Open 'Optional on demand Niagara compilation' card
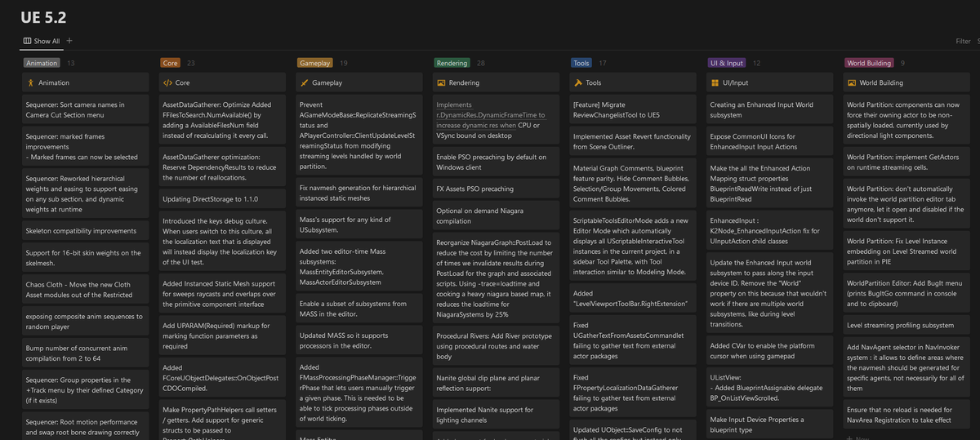The image size is (980, 440). coord(496,215)
